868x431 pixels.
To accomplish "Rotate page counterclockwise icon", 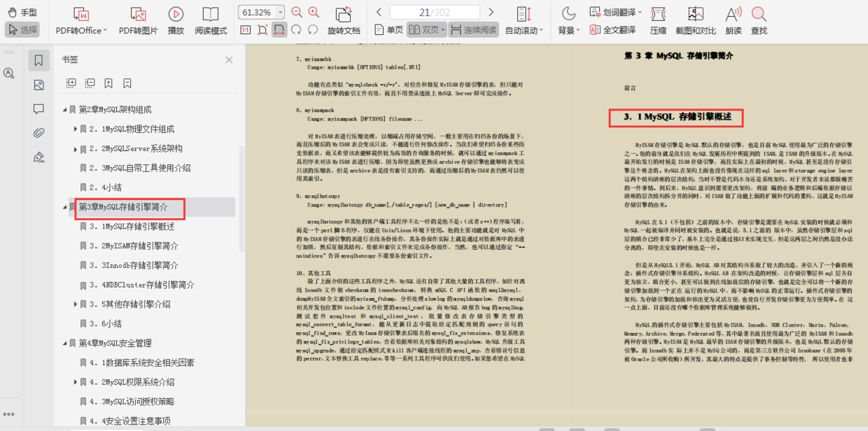I will (313, 29).
